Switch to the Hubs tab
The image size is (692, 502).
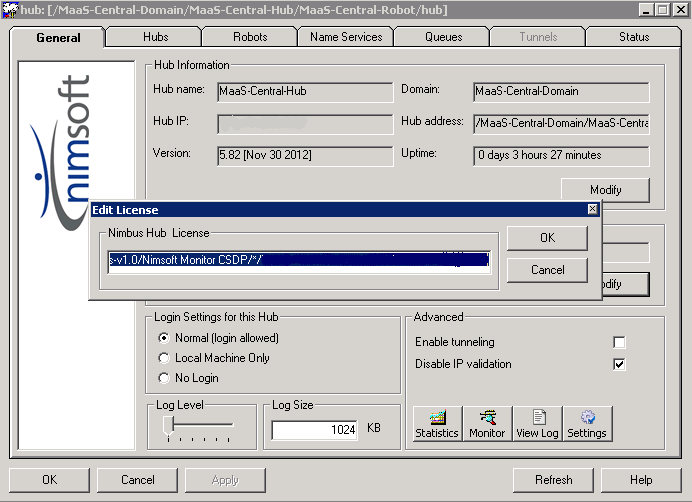pos(155,37)
